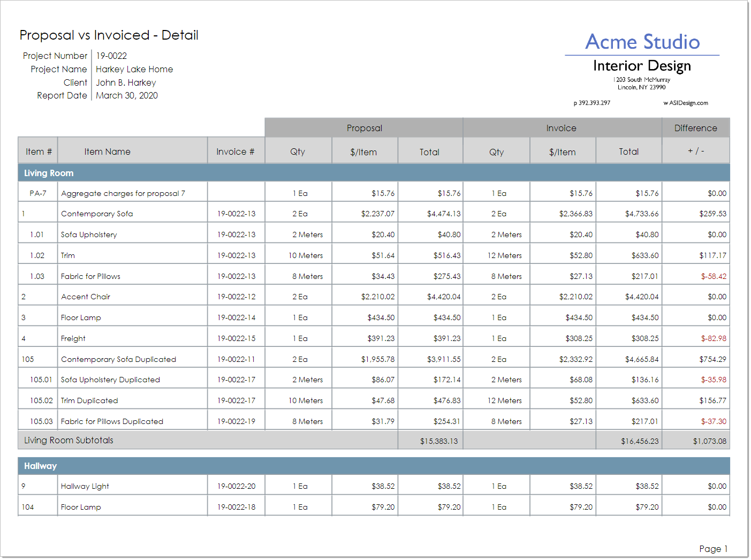The width and height of the screenshot is (751, 560).
Task: Click item number 'PA-7'
Action: 38,193
